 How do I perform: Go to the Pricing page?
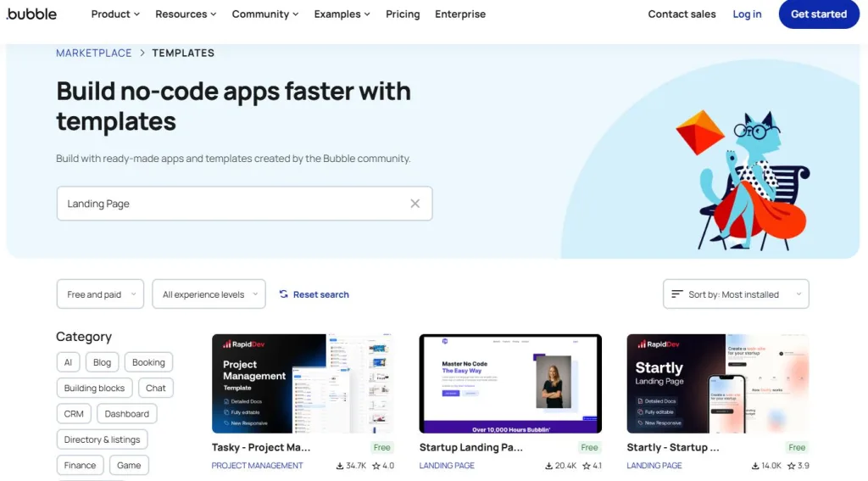[403, 14]
